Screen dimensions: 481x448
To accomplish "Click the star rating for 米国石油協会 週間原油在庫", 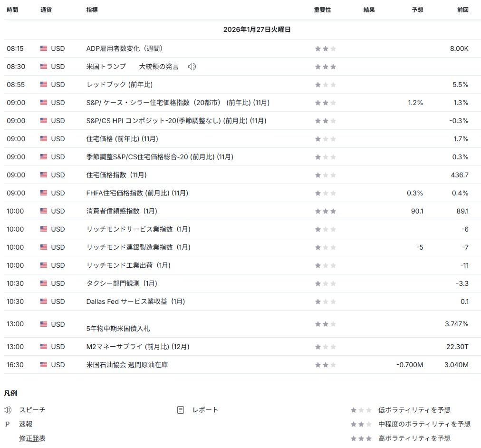I will pyautogui.click(x=326, y=365).
